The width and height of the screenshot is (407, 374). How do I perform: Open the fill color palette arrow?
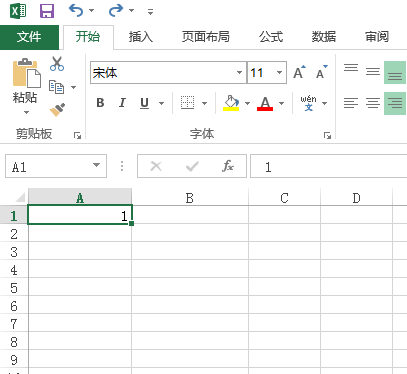(247, 103)
